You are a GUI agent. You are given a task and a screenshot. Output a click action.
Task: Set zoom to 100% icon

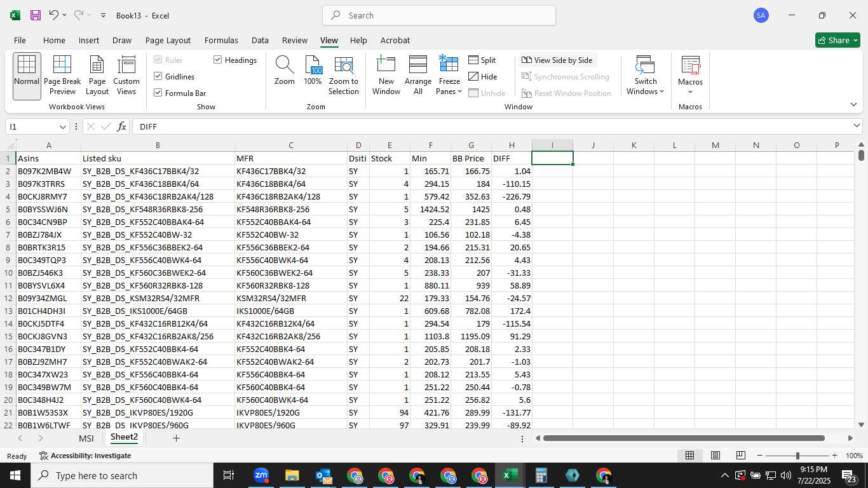[313, 71]
